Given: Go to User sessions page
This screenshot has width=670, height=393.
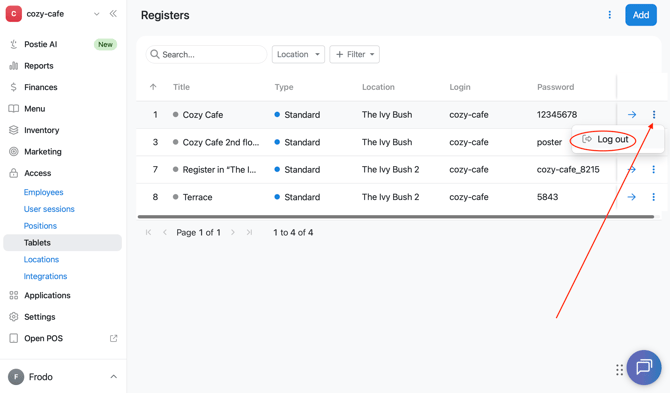Looking at the screenshot, I should [49, 209].
